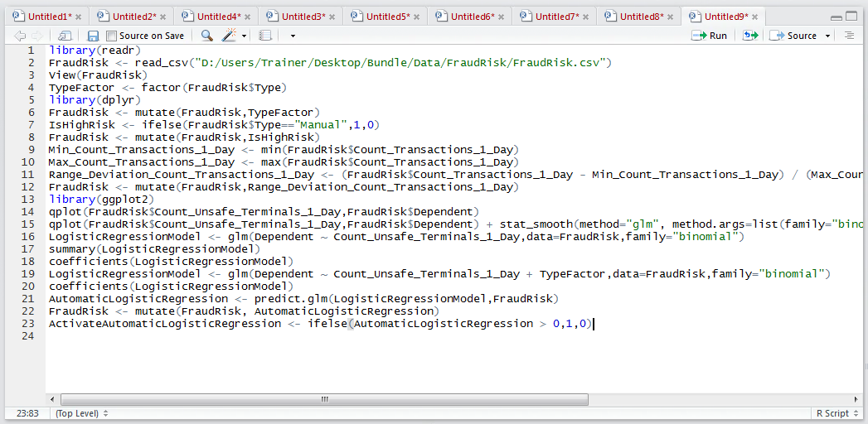Open the code tools wand dropdown arrow
Screen dimensions: 868x424
(244, 36)
